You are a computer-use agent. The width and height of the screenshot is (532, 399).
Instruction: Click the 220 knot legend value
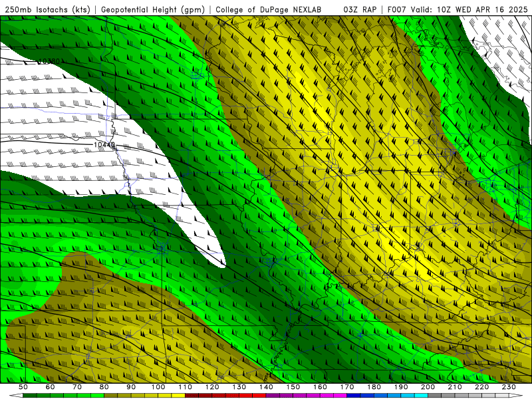pos(481,387)
